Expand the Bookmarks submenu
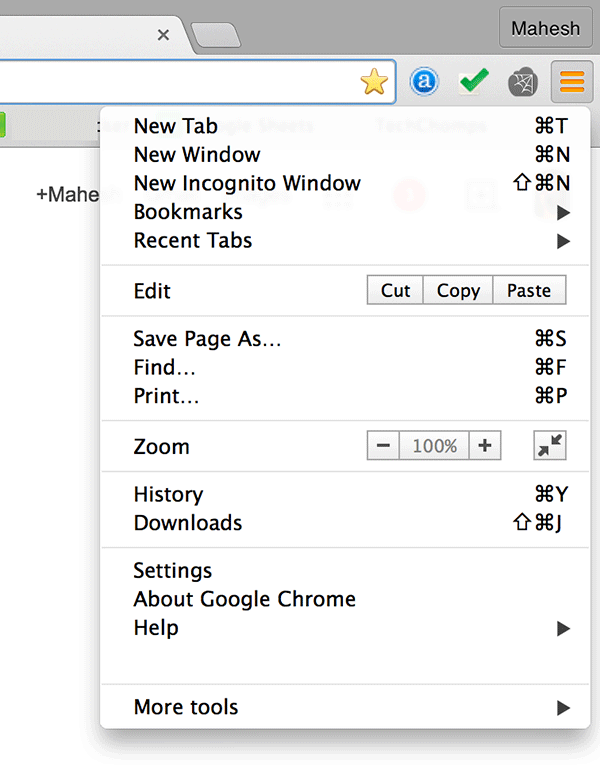The width and height of the screenshot is (600, 781). click(345, 212)
